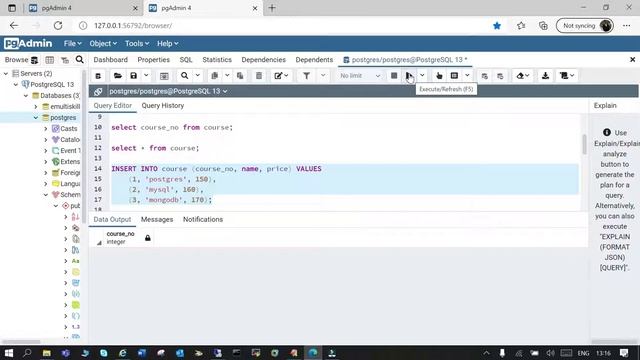Open the Notifications tab

(x=203, y=219)
